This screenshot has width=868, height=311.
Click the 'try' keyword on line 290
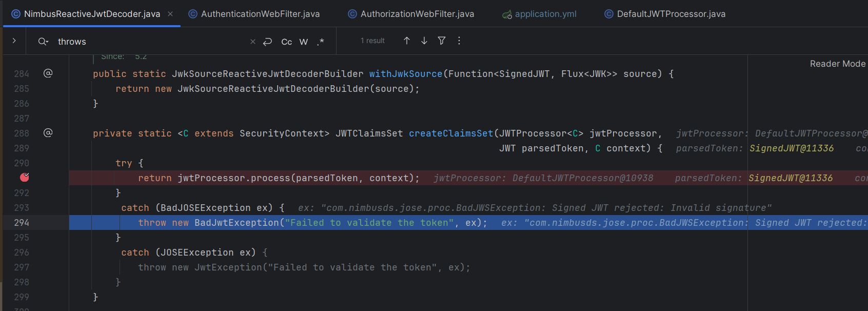click(x=124, y=163)
